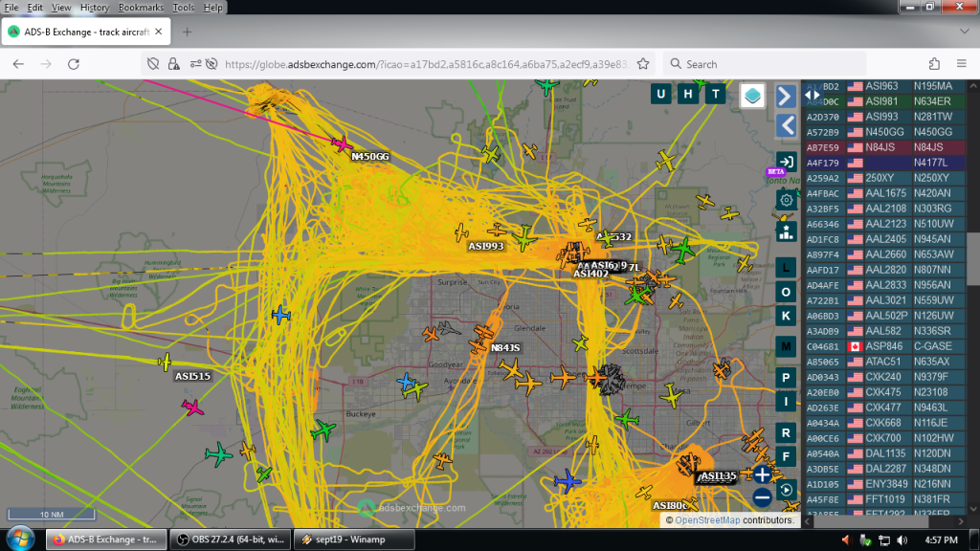Toggle the M multi-select button
This screenshot has height=551, width=980.
coord(786,346)
